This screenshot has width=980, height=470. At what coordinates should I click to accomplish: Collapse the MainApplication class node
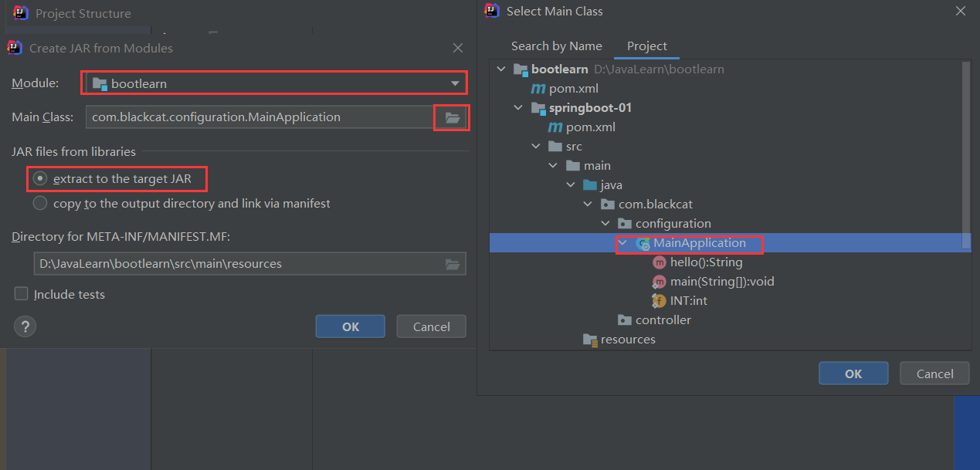click(623, 243)
